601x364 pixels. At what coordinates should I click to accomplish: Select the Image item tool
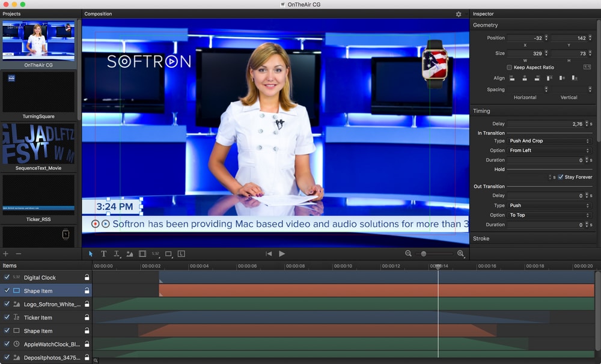click(130, 253)
